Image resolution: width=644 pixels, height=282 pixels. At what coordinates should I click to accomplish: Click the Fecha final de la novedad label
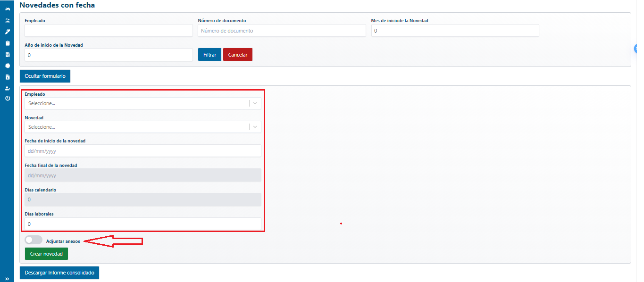tap(50, 166)
